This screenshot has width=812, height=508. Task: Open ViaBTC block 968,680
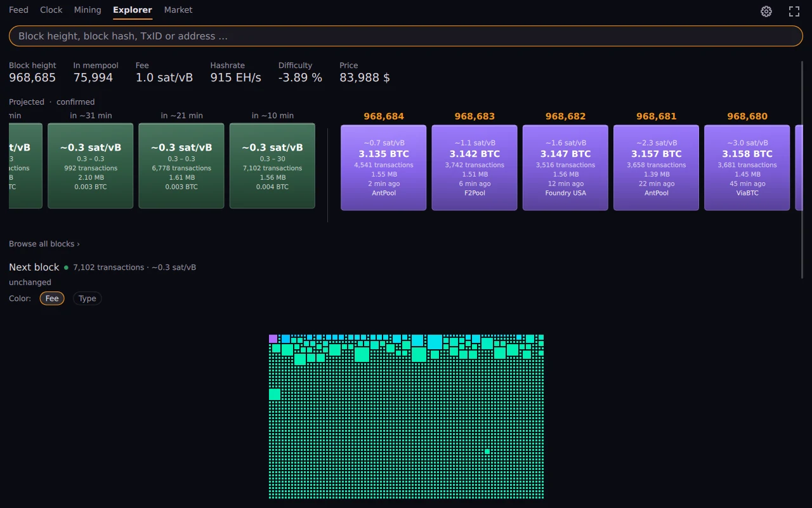pyautogui.click(x=747, y=168)
